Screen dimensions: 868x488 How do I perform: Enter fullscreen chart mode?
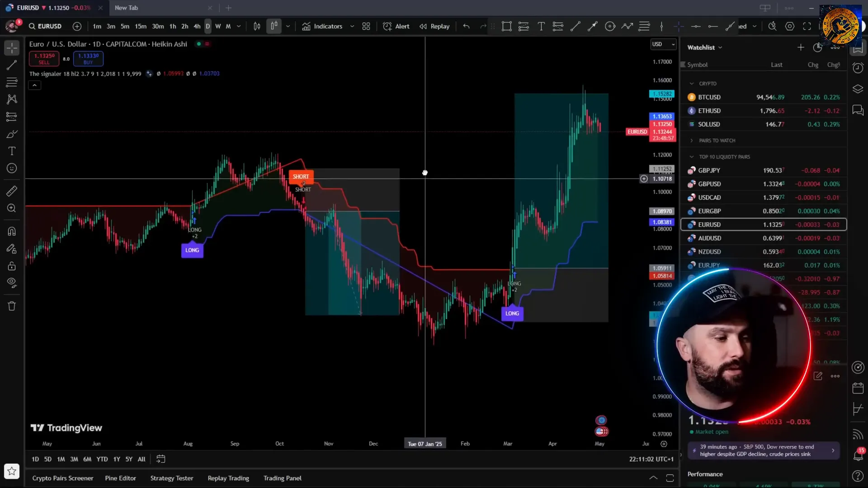click(x=807, y=26)
